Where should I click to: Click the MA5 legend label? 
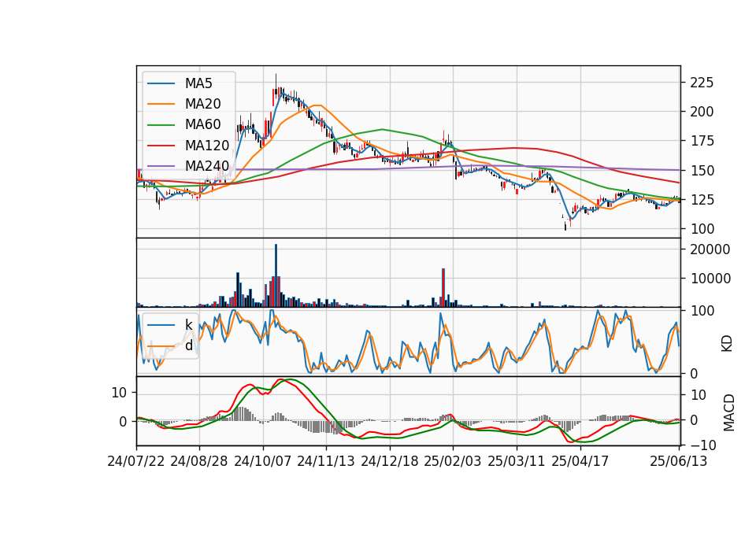198,83
